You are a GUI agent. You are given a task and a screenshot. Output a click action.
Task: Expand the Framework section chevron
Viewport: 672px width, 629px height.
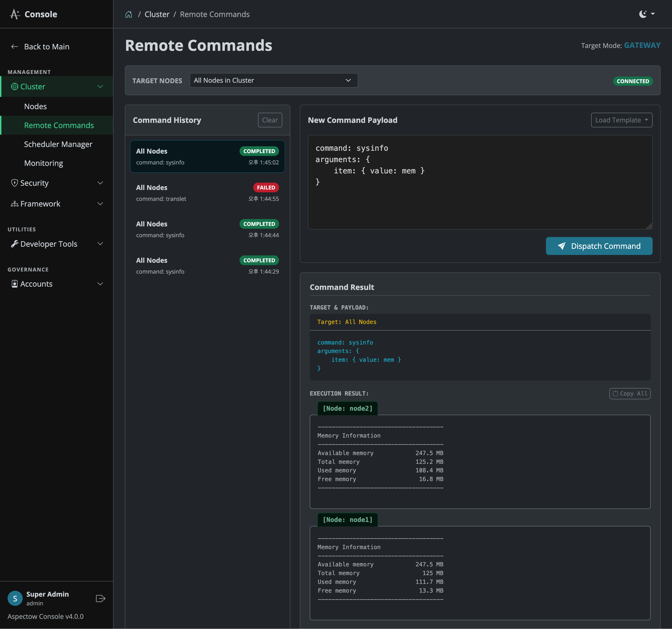point(100,204)
